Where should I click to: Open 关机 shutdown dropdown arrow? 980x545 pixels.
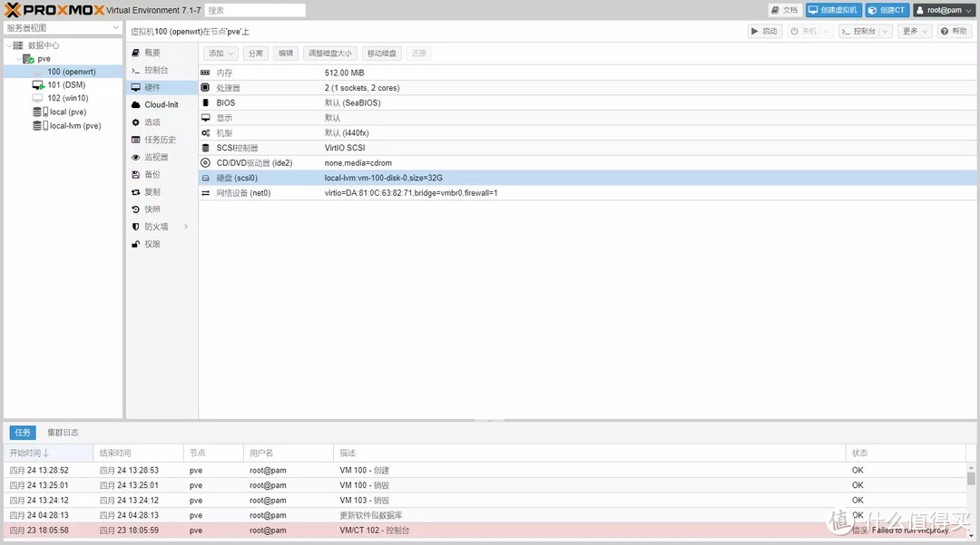[827, 31]
